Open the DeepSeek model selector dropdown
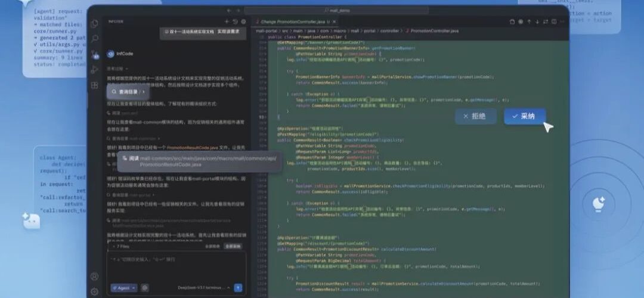The width and height of the screenshot is (644, 298). pyautogui.click(x=203, y=288)
